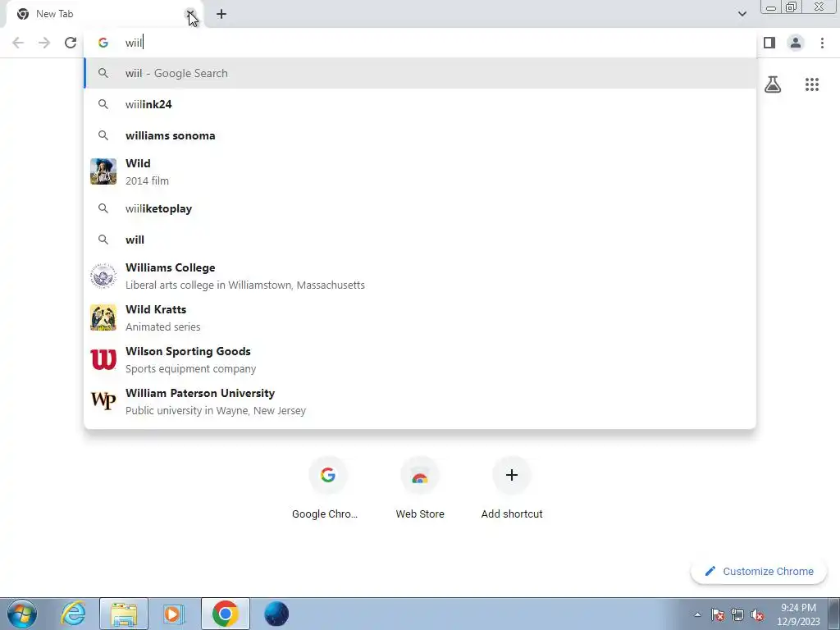Open the blue globe taskbar app
The height and width of the screenshot is (630, 840).
coord(276,614)
